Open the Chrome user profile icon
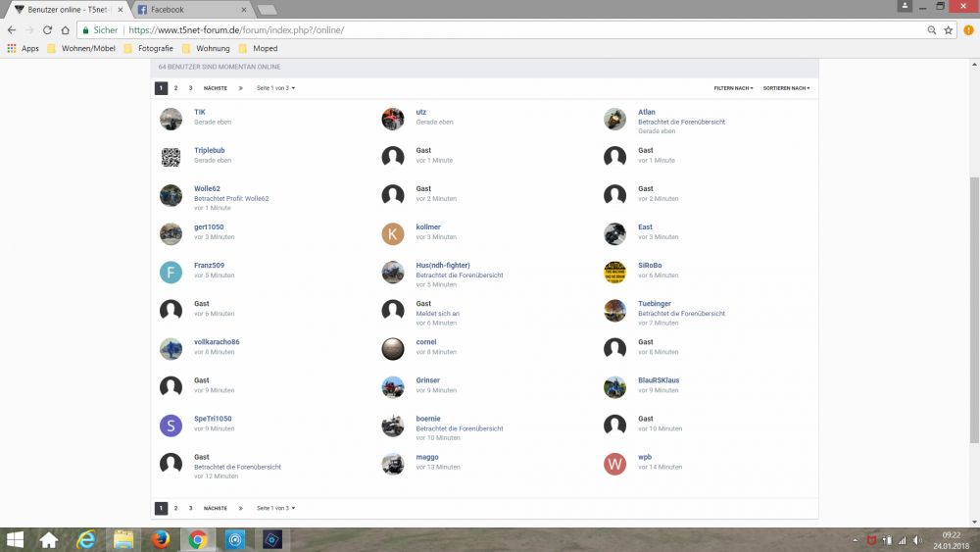Image resolution: width=980 pixels, height=552 pixels. [905, 6]
